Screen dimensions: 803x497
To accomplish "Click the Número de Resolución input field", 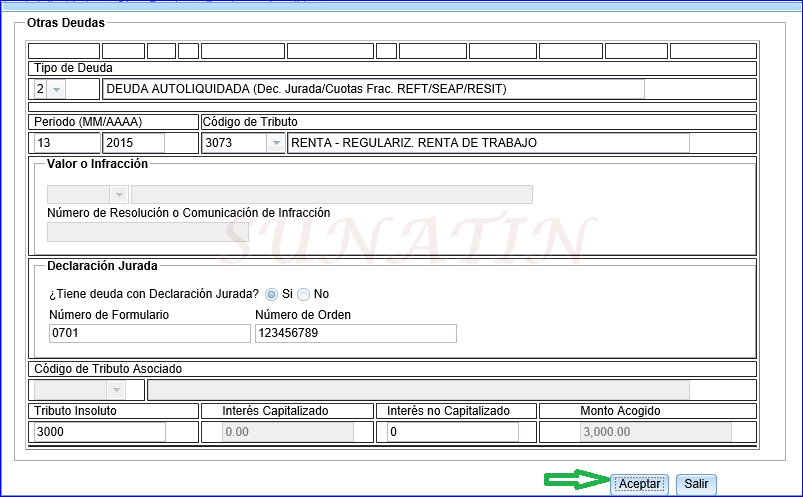I will pyautogui.click(x=133, y=232).
